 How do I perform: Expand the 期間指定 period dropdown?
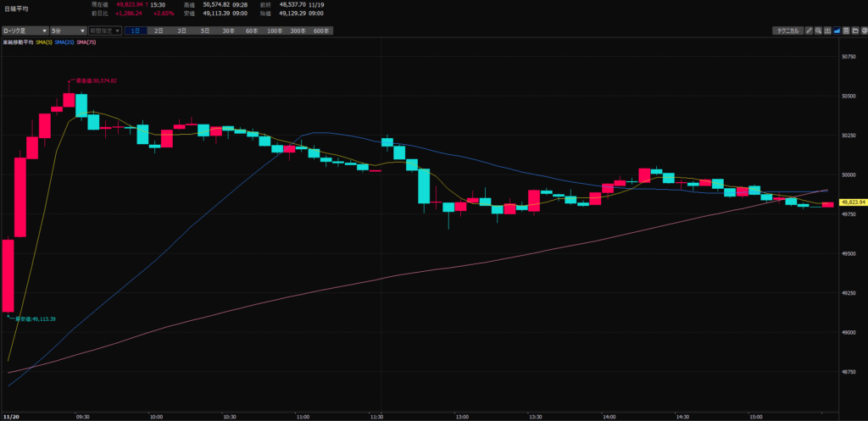[105, 30]
